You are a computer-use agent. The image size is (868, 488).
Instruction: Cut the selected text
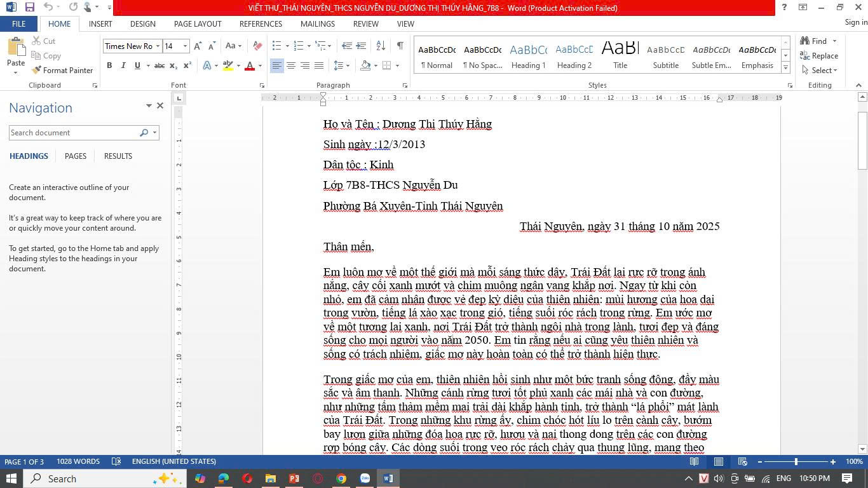(x=43, y=41)
